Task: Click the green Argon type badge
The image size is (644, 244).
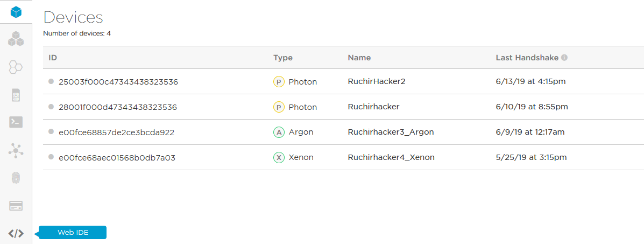Action: 279,132
